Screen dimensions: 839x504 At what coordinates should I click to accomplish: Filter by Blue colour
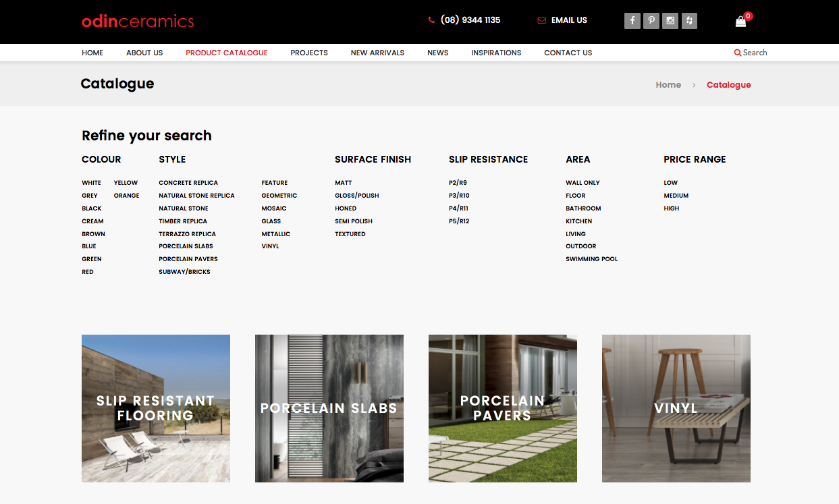coord(89,246)
